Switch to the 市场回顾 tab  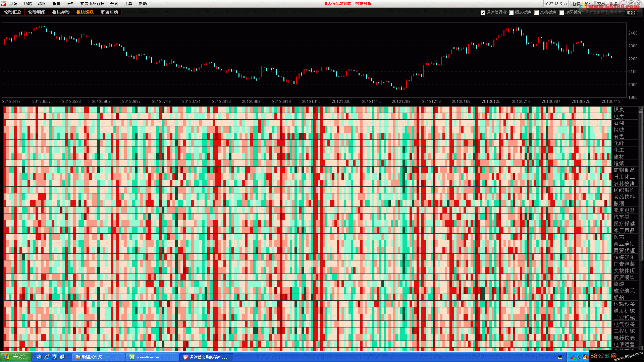pos(109,12)
